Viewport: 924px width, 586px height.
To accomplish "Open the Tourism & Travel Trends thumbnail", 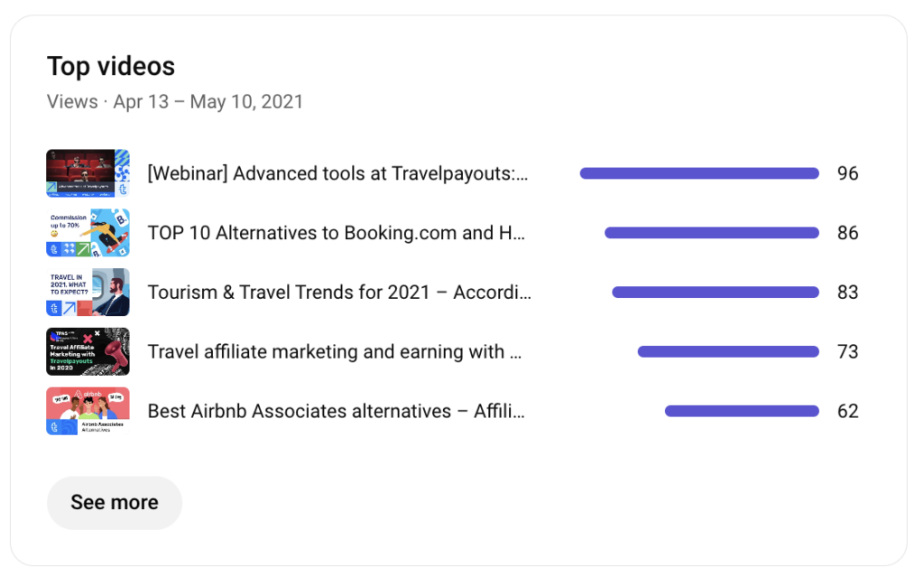I will 88,293.
